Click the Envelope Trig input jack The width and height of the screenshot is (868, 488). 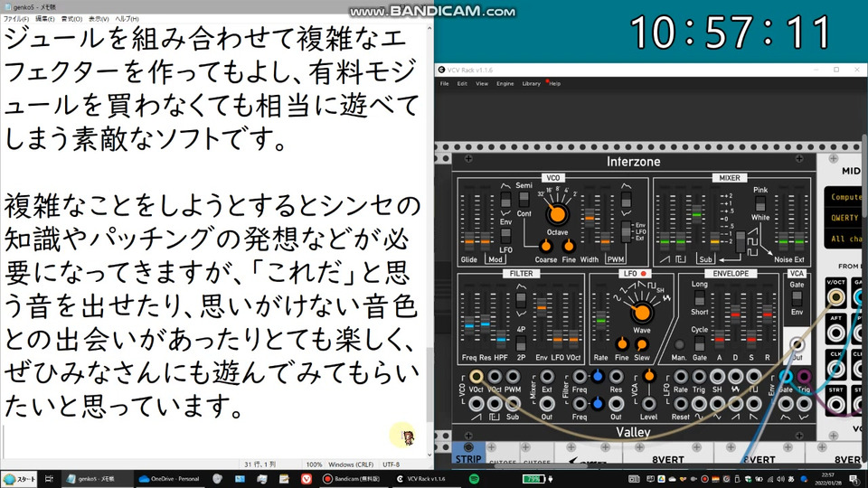coord(805,377)
